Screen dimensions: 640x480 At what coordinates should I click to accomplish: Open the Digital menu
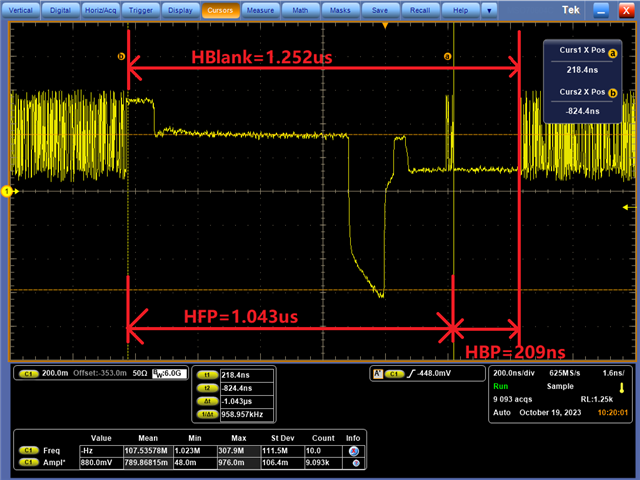click(x=60, y=10)
